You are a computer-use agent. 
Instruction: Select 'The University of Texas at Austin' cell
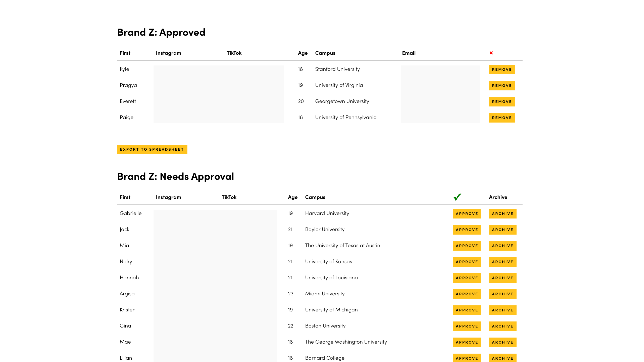[x=342, y=246]
